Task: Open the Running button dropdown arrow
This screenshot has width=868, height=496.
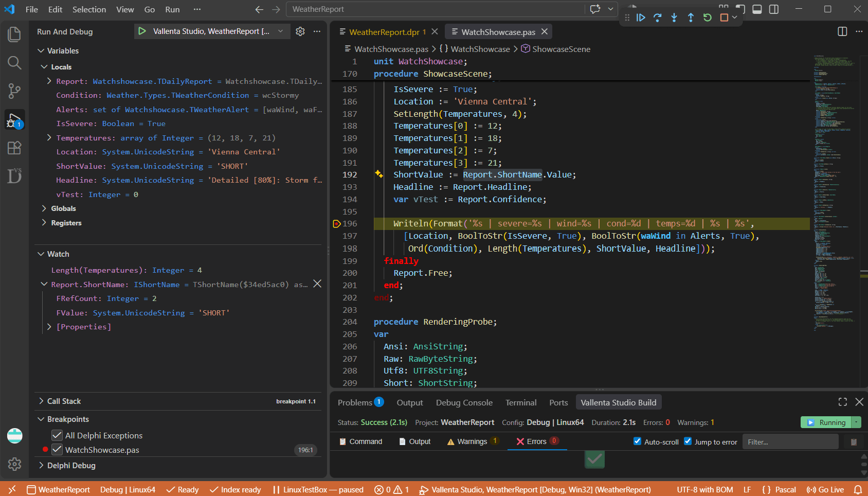Action: pos(856,422)
